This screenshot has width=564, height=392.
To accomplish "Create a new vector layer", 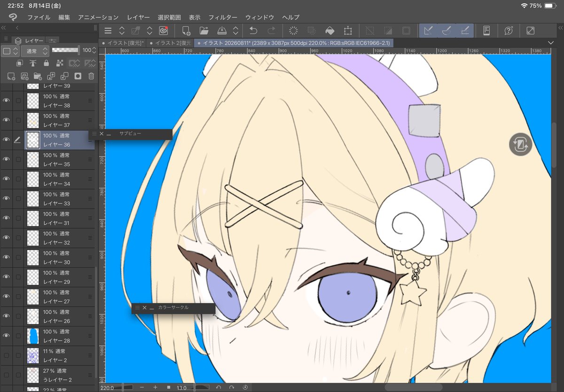I will click(24, 76).
